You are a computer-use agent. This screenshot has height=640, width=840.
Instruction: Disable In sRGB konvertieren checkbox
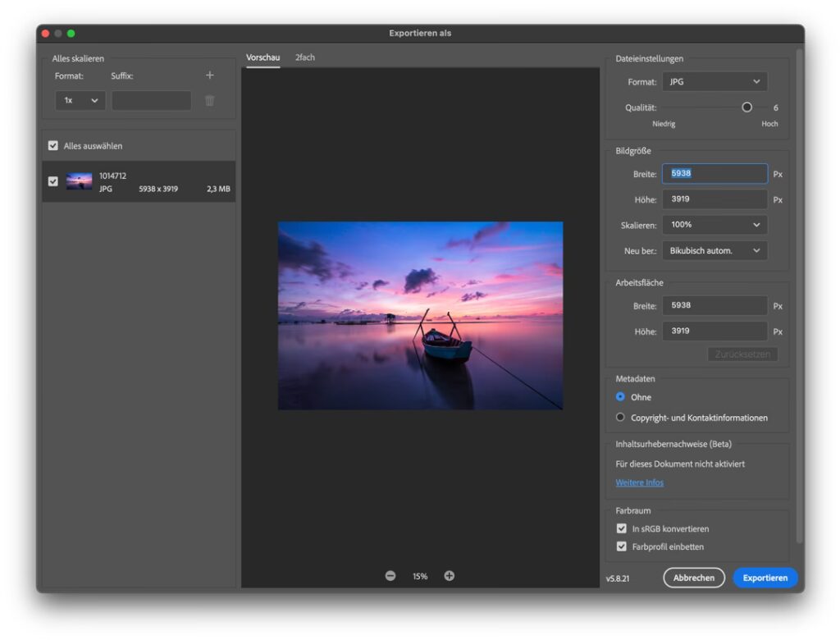click(x=622, y=529)
